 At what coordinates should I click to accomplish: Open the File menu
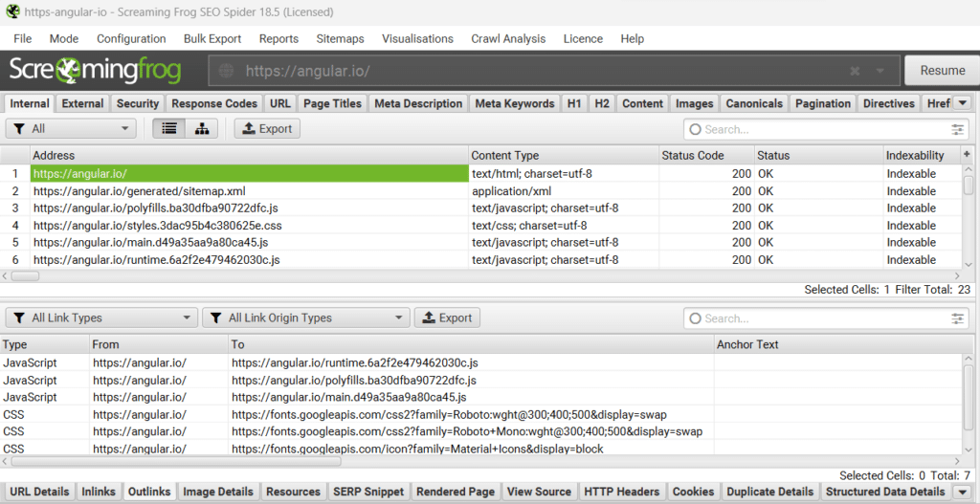tap(23, 38)
